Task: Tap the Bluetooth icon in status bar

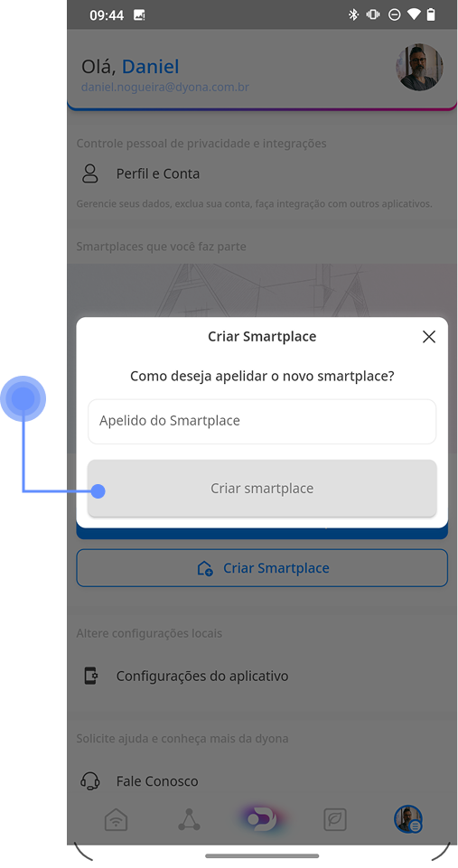Action: tap(353, 15)
